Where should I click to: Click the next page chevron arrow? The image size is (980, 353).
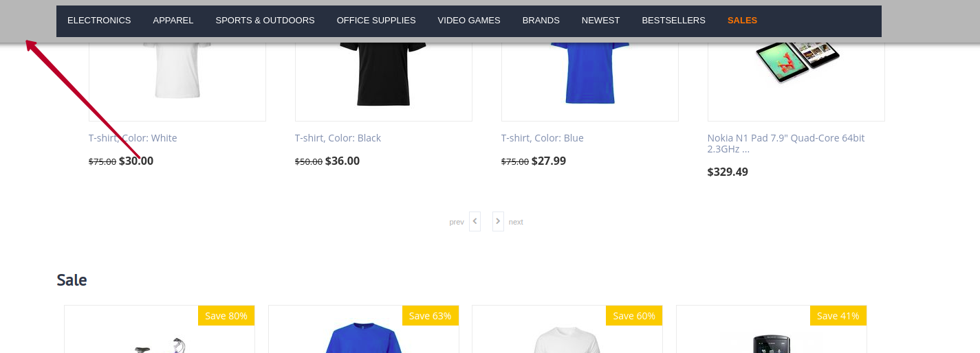point(498,221)
